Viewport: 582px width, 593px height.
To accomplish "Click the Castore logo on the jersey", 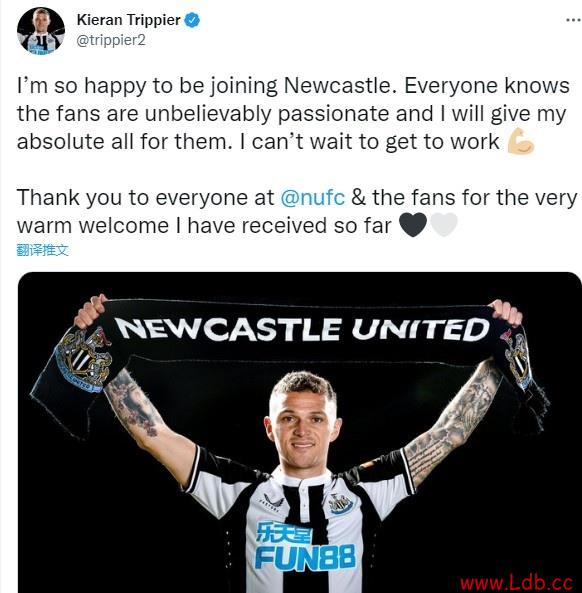I will [x=273, y=503].
